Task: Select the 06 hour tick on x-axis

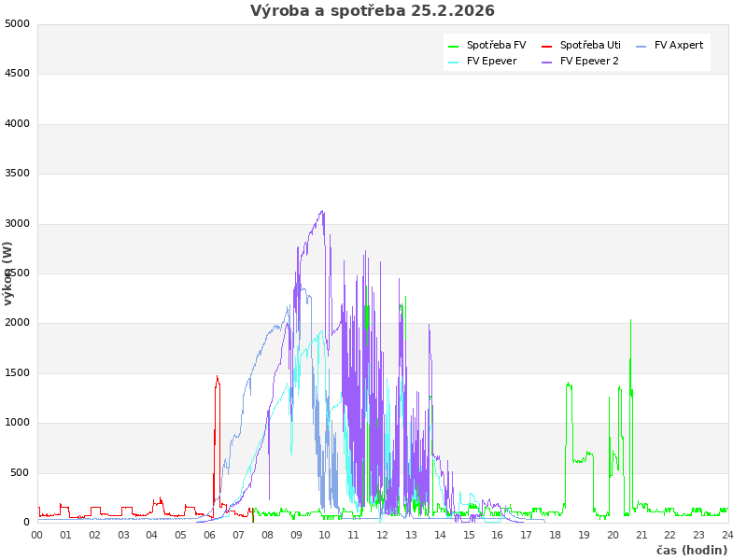Action: pos(210,535)
